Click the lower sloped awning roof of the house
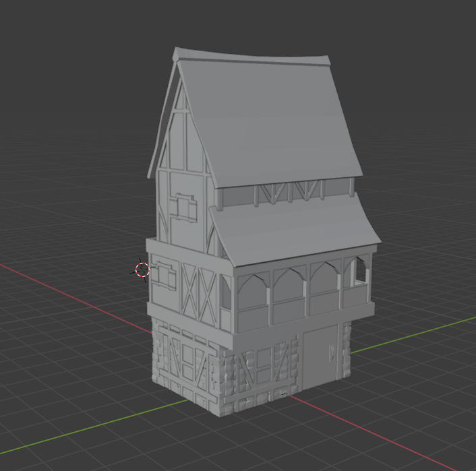Screen dimensions: 476x471 (295, 229)
